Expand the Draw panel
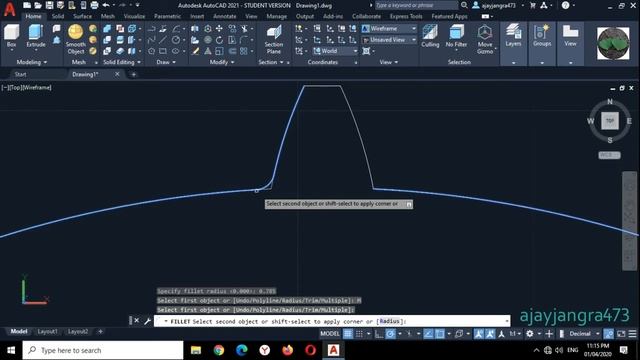 coord(166,62)
